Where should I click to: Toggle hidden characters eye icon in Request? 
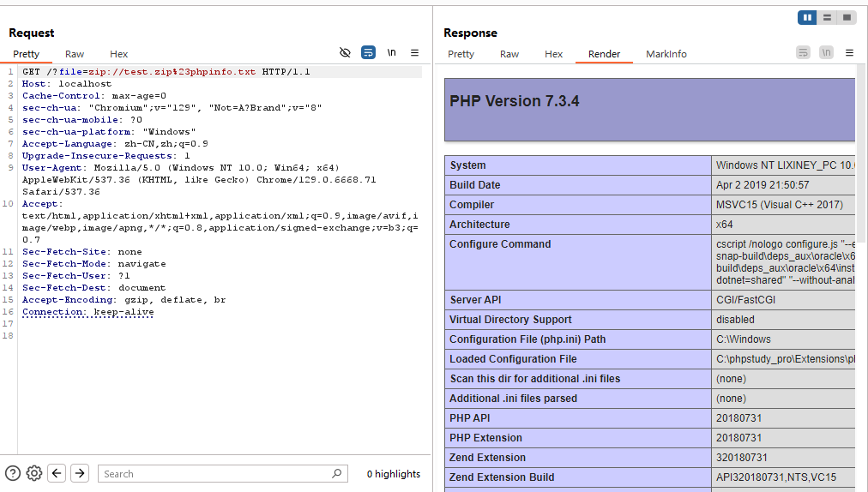345,53
